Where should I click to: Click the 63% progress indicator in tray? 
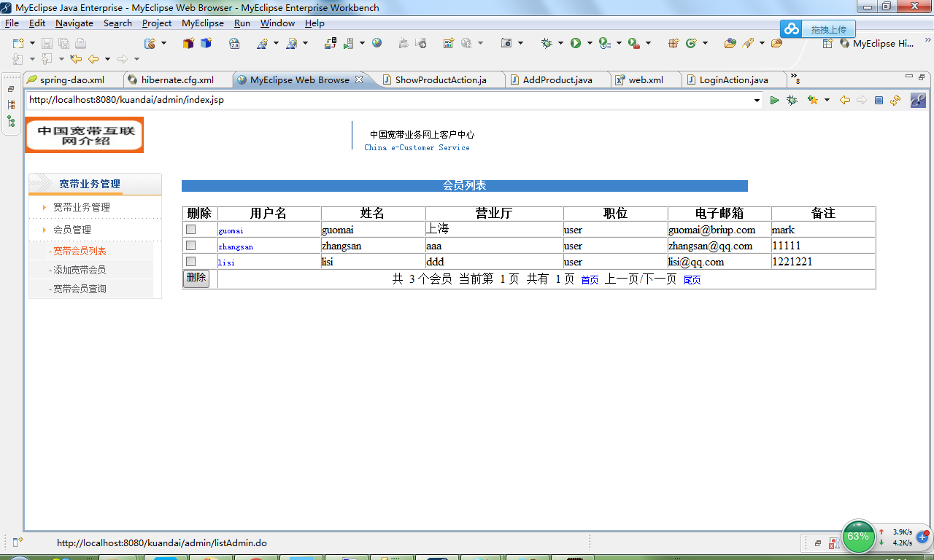858,536
